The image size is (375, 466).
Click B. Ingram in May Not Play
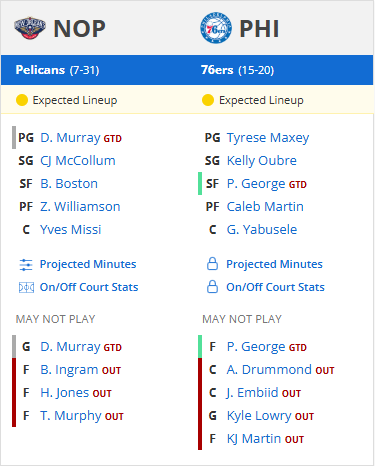pos(69,370)
